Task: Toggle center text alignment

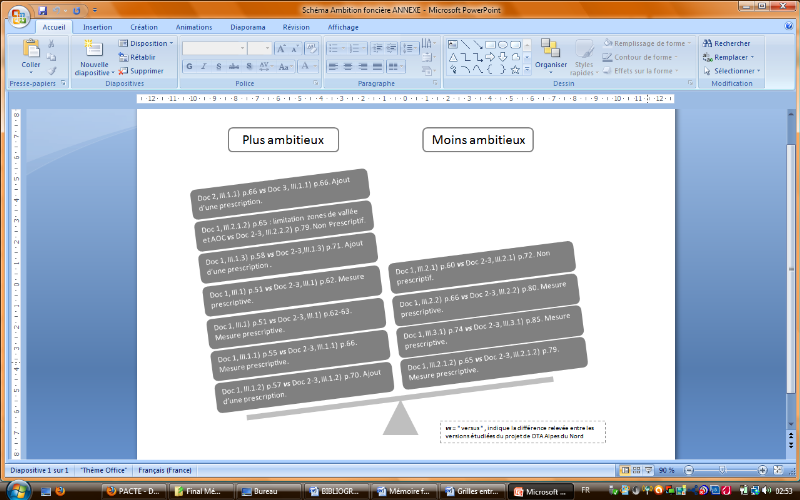Action: pyautogui.click(x=348, y=66)
